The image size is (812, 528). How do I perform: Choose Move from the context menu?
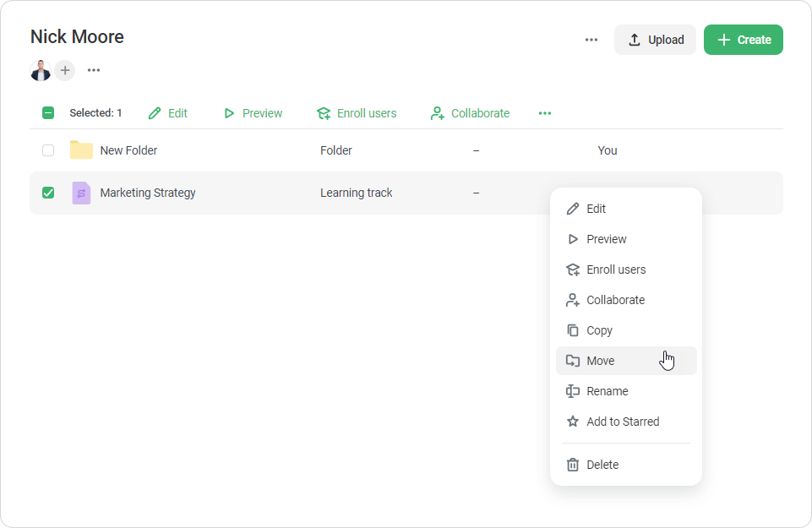pos(601,361)
